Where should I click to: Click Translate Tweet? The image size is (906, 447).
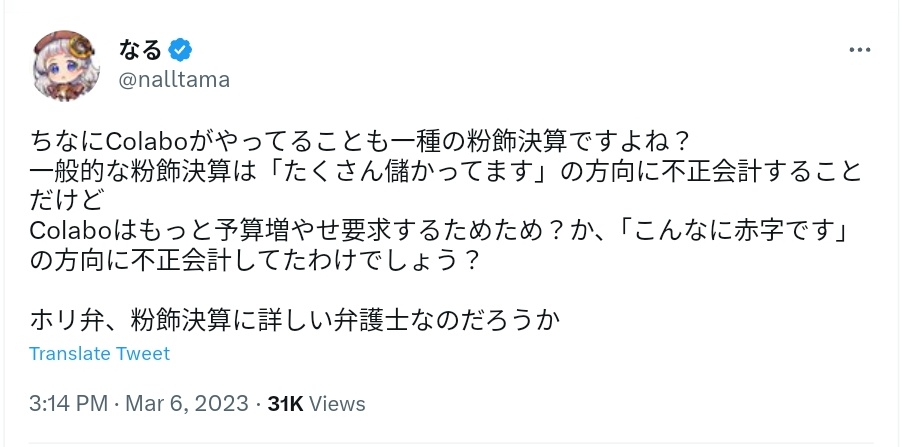click(99, 353)
